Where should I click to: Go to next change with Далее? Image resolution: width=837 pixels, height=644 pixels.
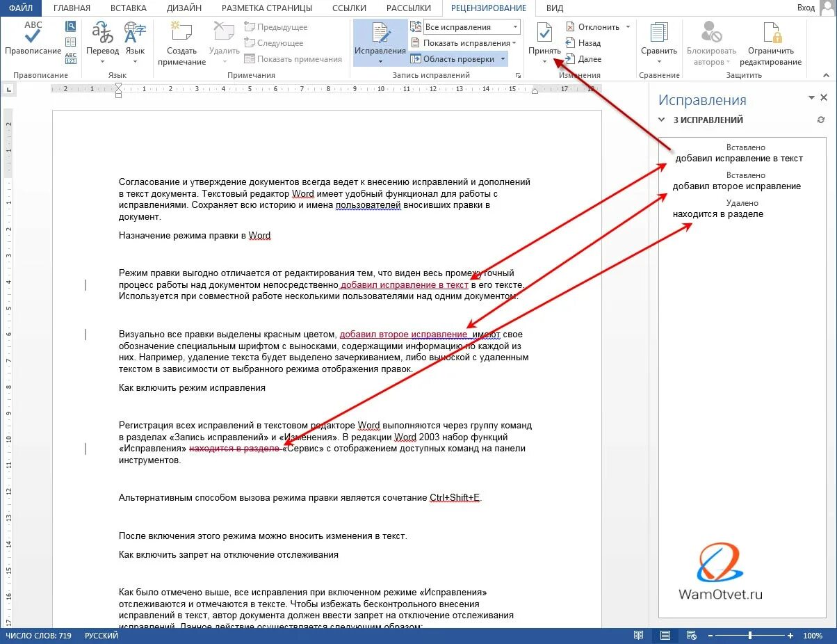(x=583, y=59)
